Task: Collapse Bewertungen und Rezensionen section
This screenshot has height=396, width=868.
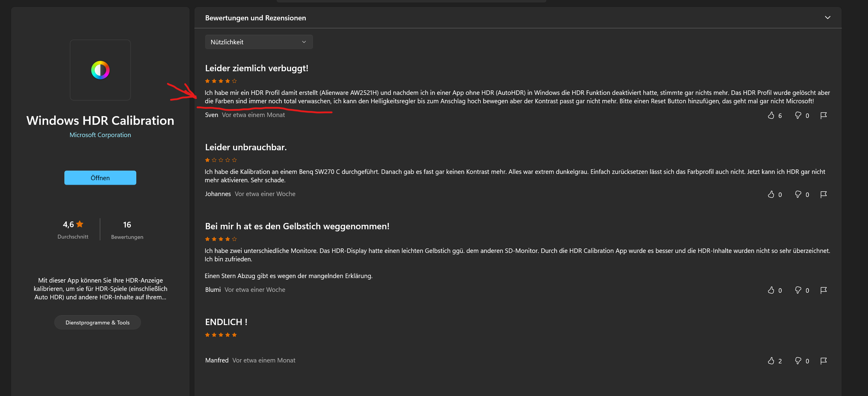Action: click(x=827, y=17)
